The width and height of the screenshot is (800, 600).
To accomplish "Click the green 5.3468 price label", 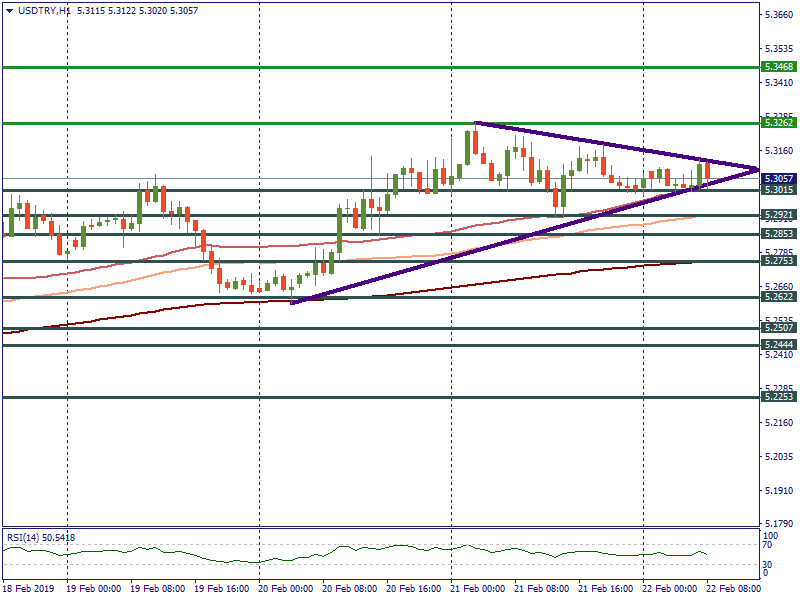I will click(779, 67).
